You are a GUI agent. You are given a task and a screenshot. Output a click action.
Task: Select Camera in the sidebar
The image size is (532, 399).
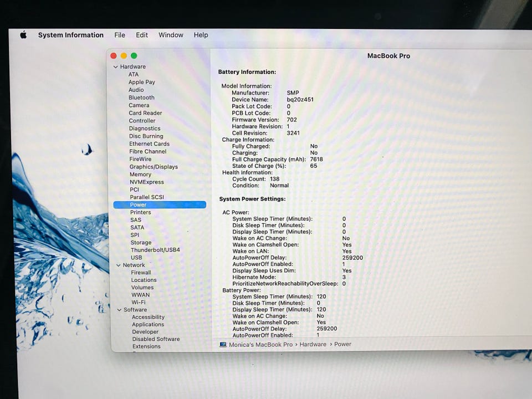point(139,105)
